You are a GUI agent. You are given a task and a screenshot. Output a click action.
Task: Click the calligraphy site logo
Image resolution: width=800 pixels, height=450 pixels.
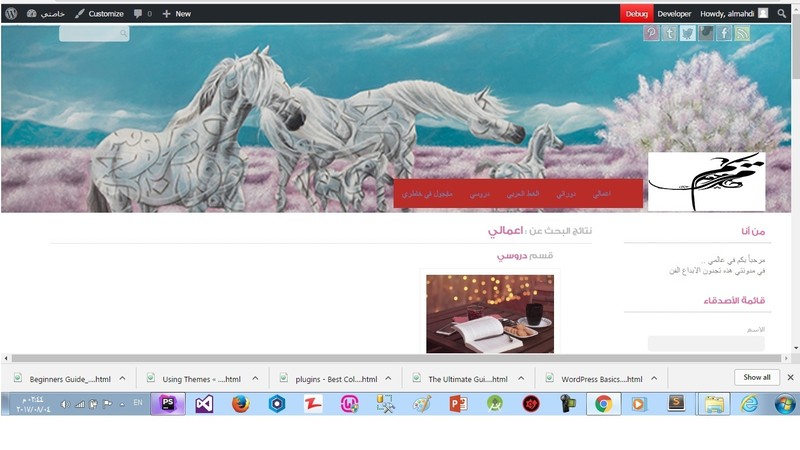(707, 181)
